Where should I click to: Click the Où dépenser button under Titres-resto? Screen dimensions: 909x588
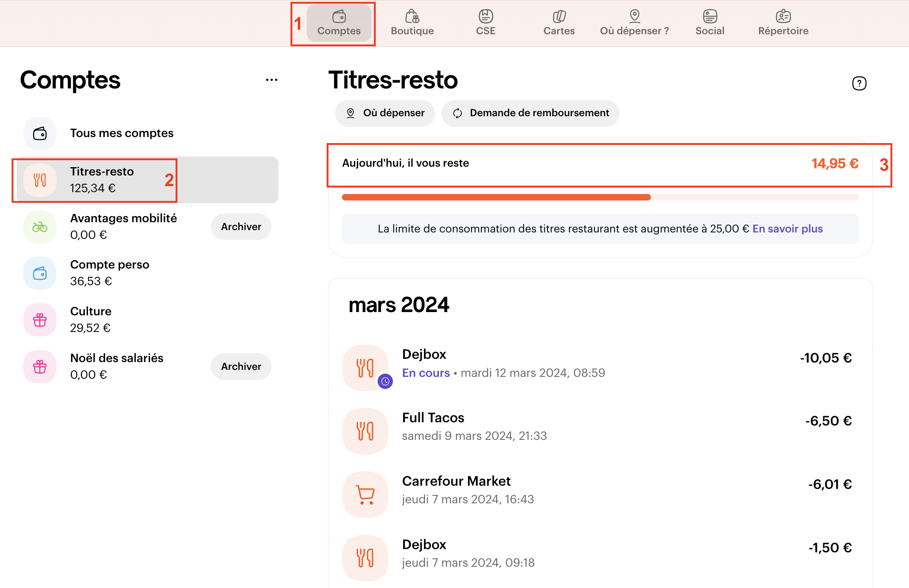(385, 113)
